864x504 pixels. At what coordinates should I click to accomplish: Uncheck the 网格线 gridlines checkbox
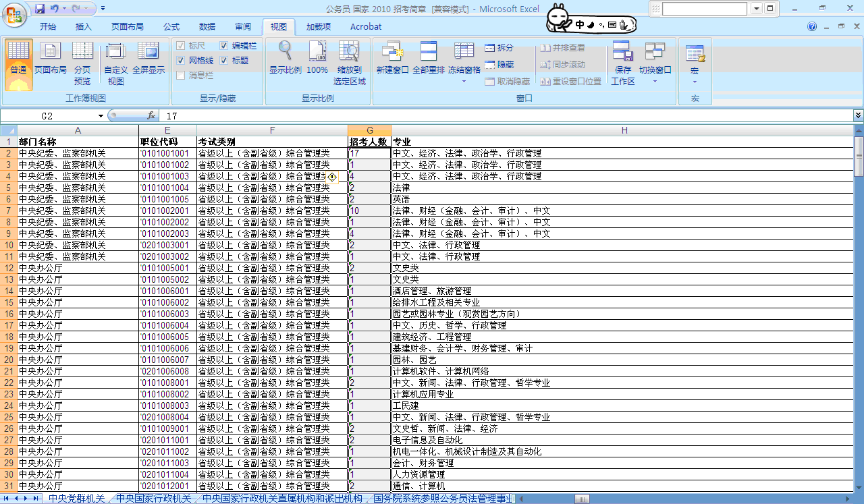181,61
